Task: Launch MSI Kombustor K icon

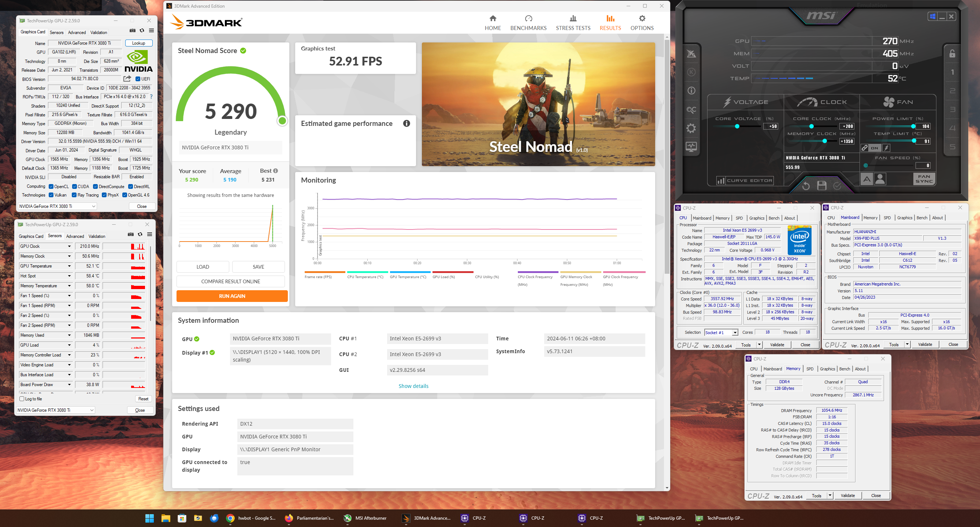Action: pos(691,72)
